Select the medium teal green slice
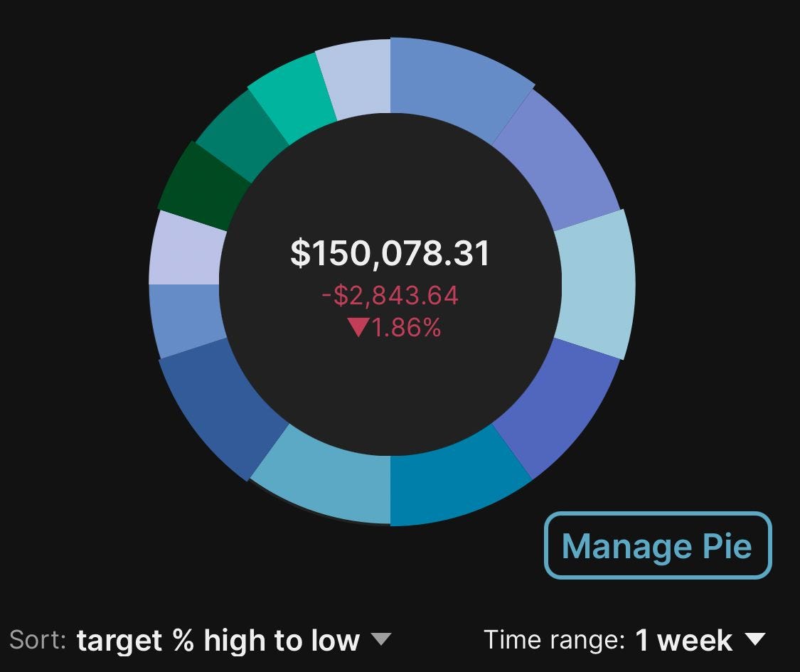This screenshot has width=800, height=672. [241, 137]
